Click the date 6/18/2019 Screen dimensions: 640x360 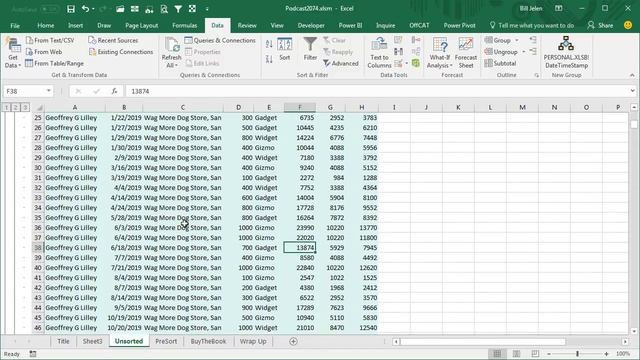tap(124, 248)
